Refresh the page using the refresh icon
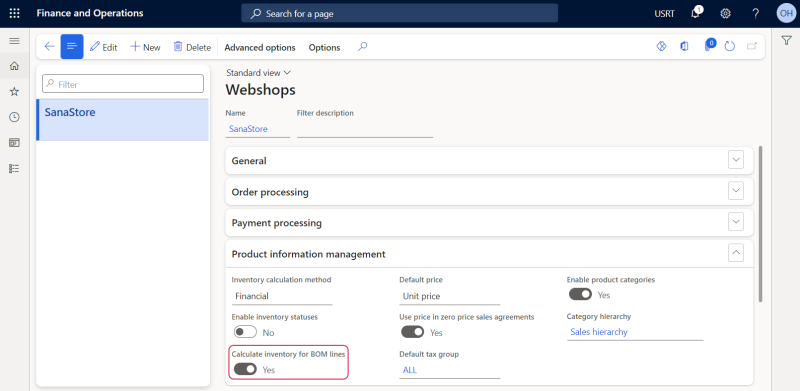Viewport: 800px width, 391px height. pos(730,46)
